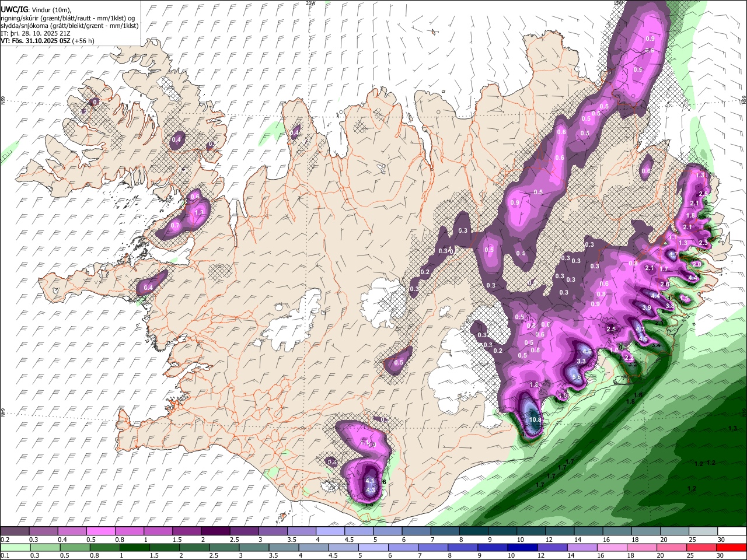This screenshot has height=560, width=747.
Task: Click the '(+56 h)' forecast offset text
Action: tap(83, 41)
